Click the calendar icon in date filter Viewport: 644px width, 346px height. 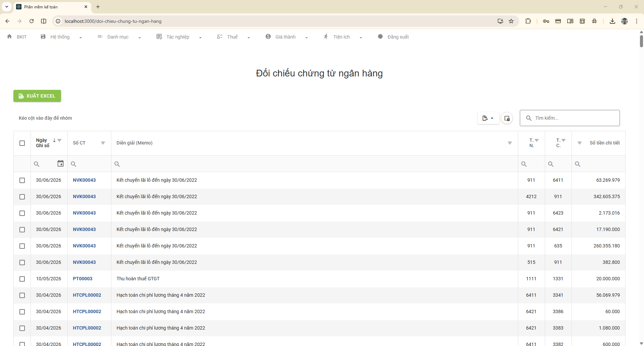pyautogui.click(x=60, y=164)
